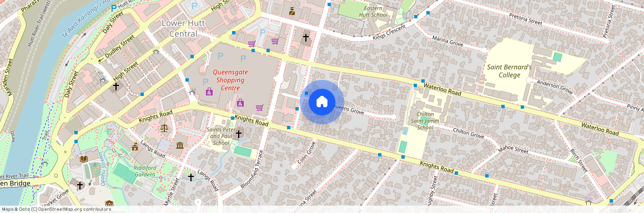Click the Colin Grove street label
This screenshot has width=644, height=213.
click(x=306, y=153)
